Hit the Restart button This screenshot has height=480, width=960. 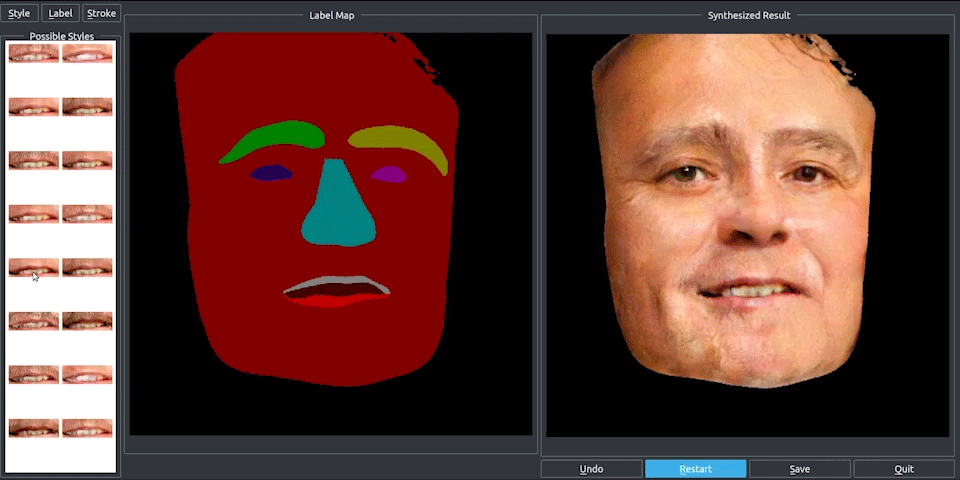pyautogui.click(x=696, y=469)
